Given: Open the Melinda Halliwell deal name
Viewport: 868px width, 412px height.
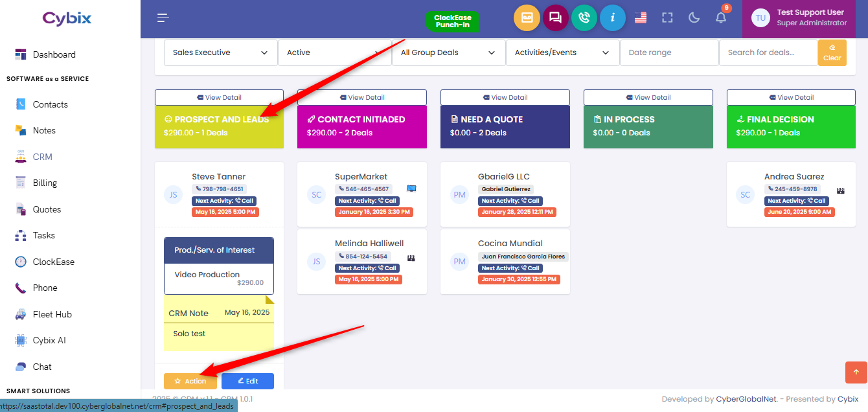Looking at the screenshot, I should tap(369, 244).
